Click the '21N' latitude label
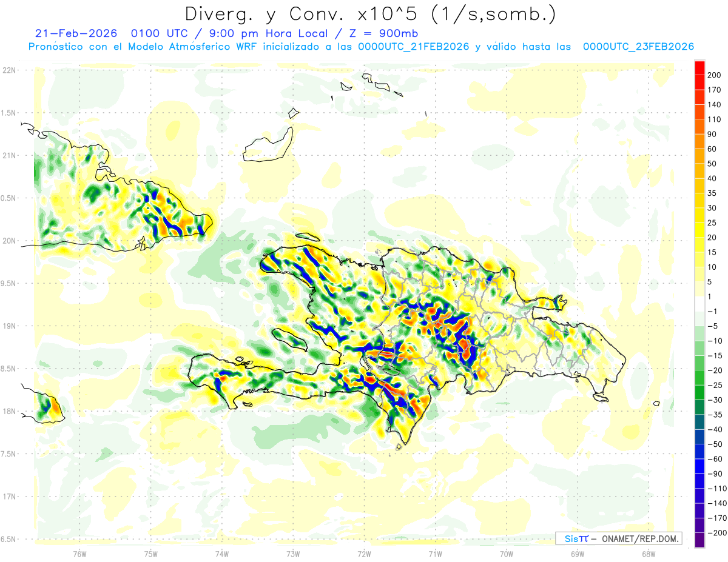 [9, 155]
